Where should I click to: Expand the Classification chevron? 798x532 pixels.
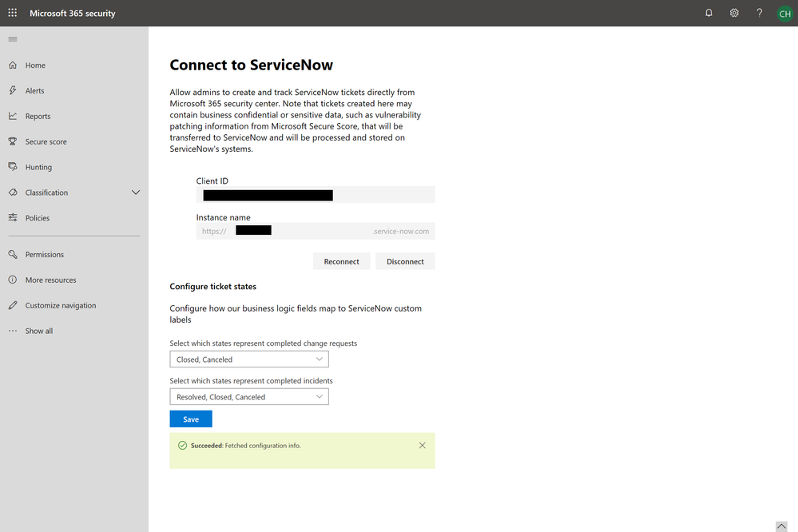coord(136,193)
